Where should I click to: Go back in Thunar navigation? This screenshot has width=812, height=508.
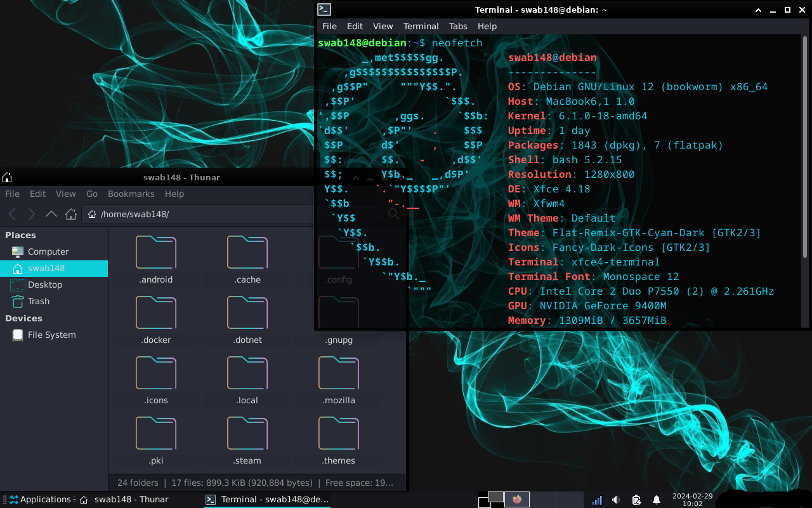(x=12, y=214)
